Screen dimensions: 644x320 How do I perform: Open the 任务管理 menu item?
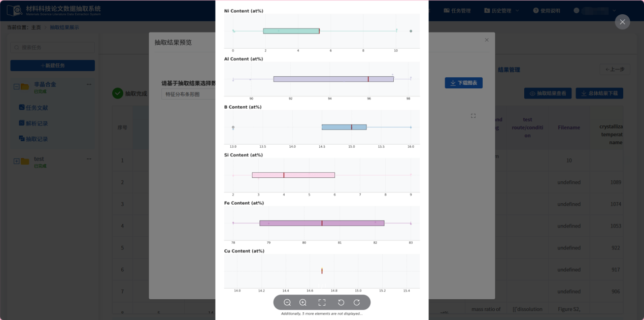click(x=458, y=10)
